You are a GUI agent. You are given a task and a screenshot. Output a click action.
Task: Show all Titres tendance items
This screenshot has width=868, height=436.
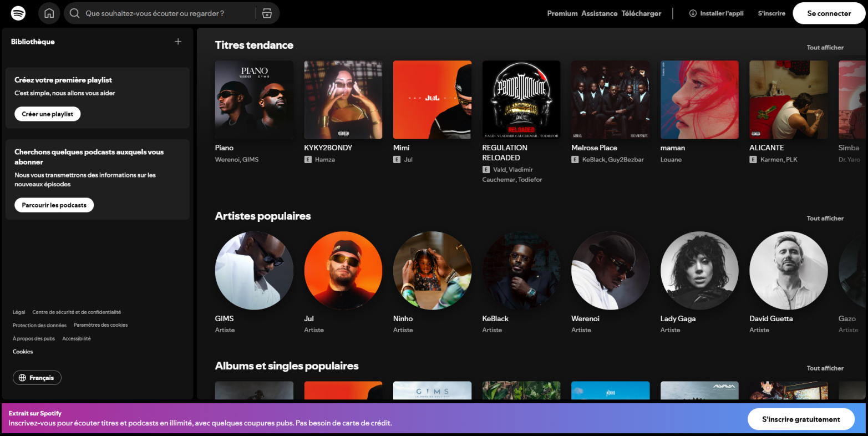pos(825,48)
